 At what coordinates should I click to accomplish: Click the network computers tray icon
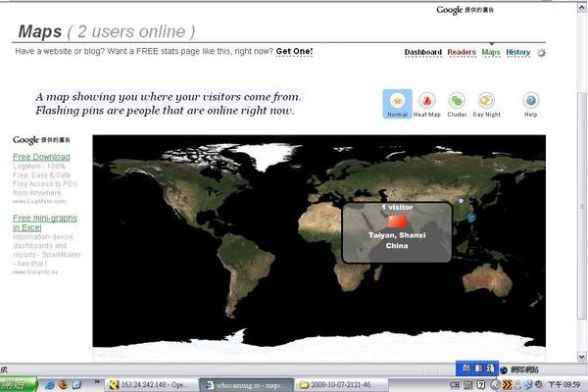[x=528, y=385]
